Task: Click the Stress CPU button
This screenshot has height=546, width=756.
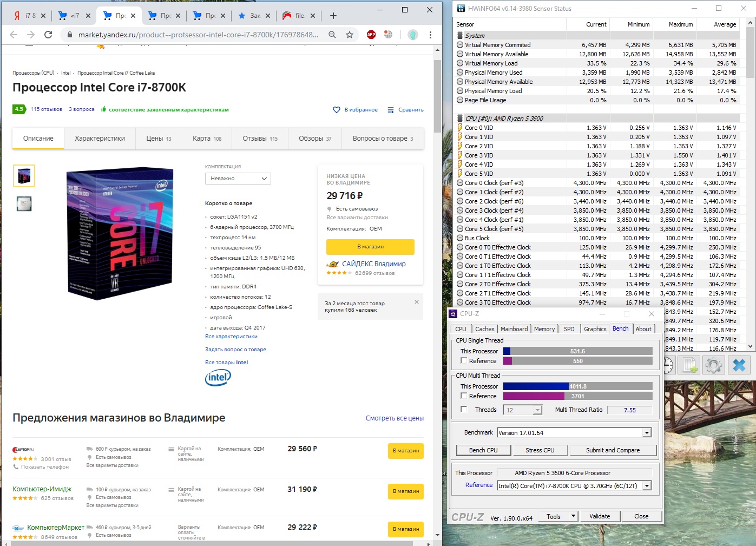Action: (540, 450)
